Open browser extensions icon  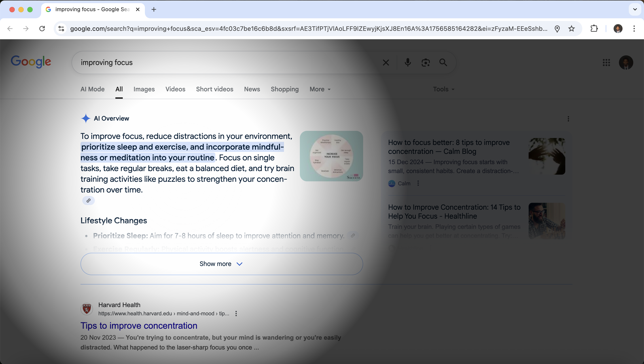tap(594, 29)
